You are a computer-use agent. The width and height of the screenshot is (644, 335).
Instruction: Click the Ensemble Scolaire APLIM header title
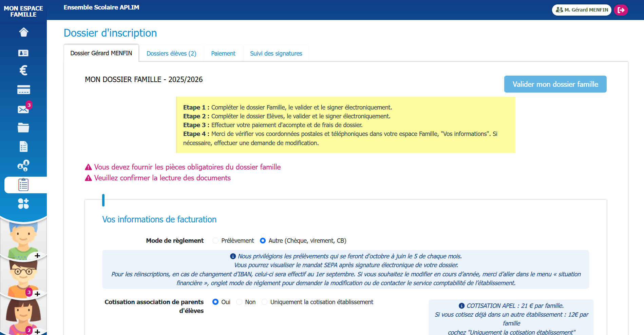coord(101,7)
